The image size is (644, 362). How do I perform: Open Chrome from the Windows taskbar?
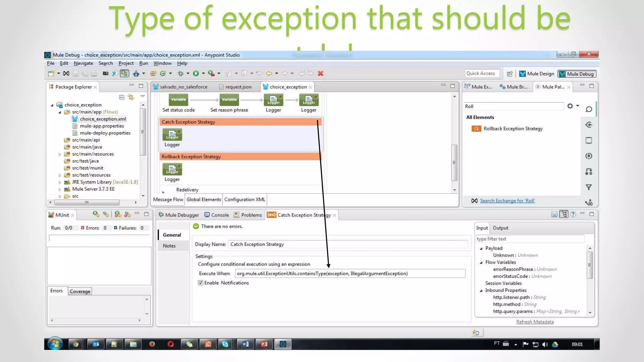coord(75,344)
